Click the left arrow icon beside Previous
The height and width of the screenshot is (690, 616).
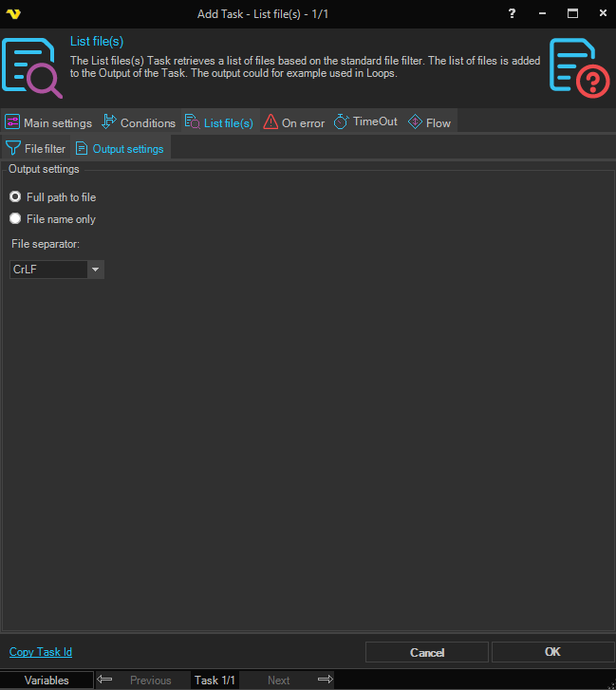tap(105, 680)
